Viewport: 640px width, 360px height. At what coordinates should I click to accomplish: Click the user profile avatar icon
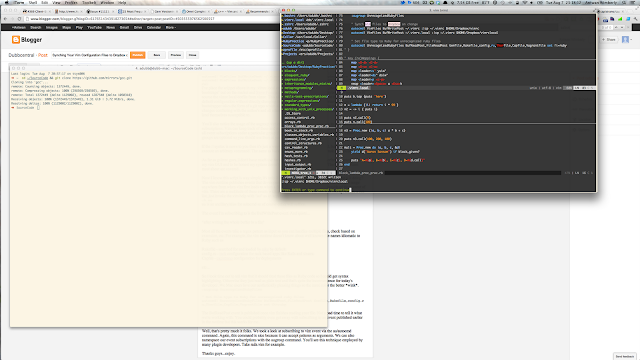(x=625, y=40)
